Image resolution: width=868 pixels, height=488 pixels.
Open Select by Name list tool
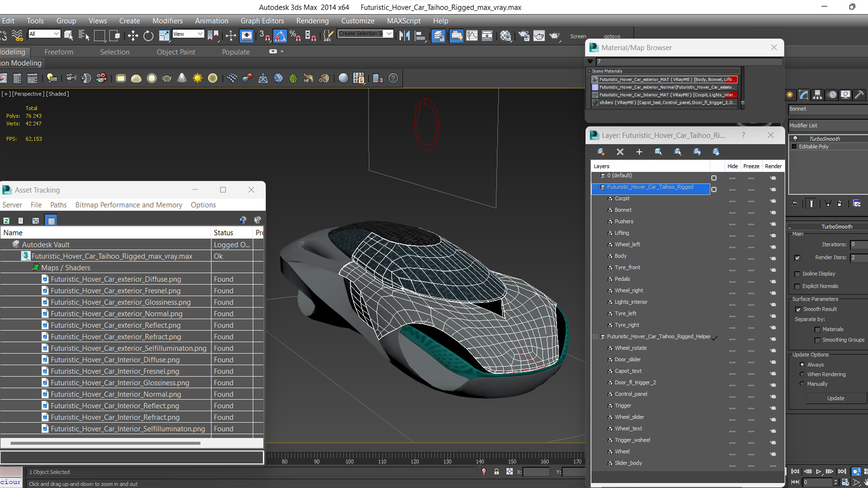tap(84, 36)
